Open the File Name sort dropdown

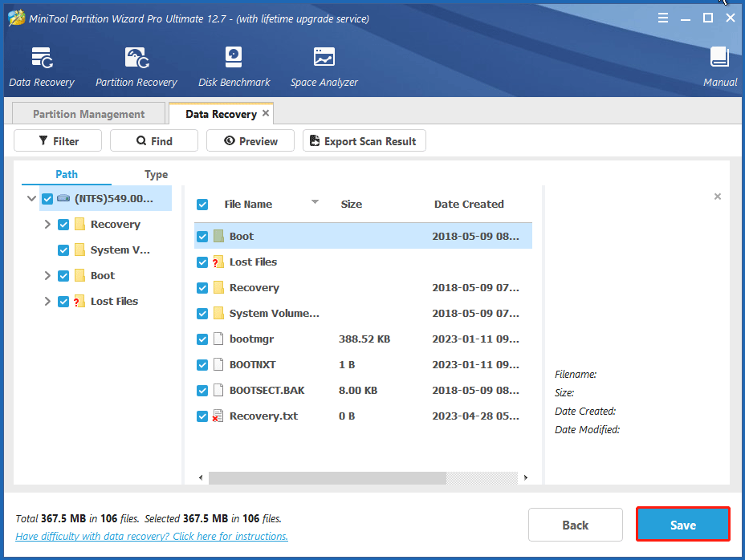click(315, 202)
